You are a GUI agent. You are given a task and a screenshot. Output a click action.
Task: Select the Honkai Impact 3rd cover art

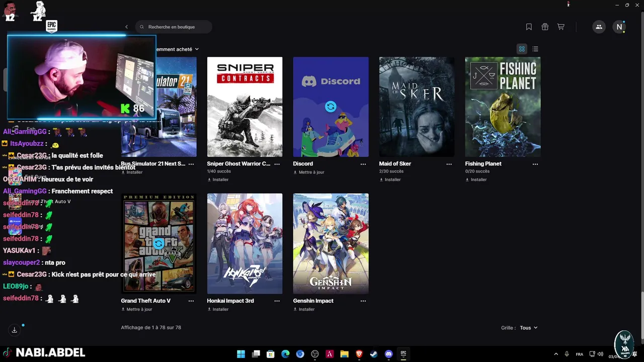pyautogui.click(x=245, y=244)
